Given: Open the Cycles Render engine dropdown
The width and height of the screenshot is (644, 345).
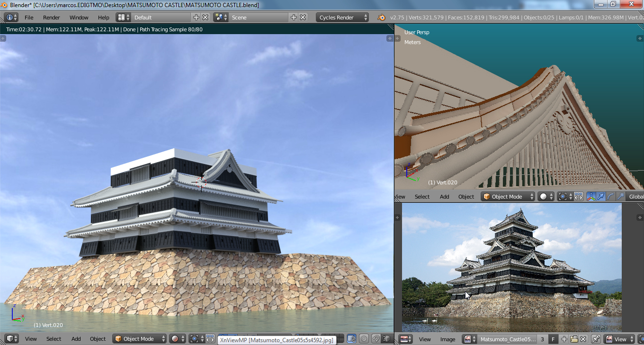Looking at the screenshot, I should click(x=342, y=18).
